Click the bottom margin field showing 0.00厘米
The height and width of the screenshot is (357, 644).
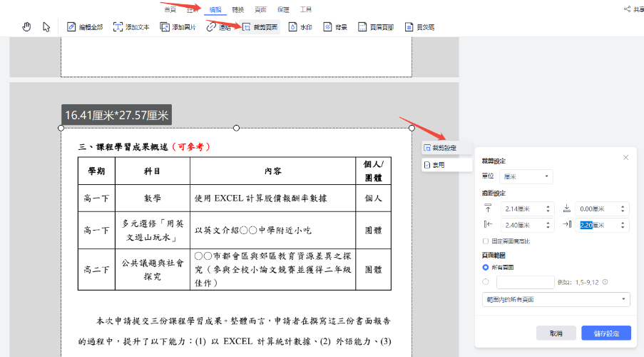(x=602, y=209)
